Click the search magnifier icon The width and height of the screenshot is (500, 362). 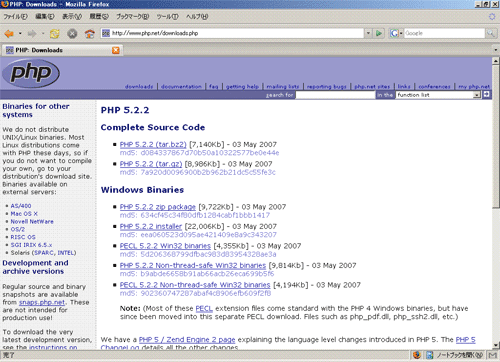490,33
